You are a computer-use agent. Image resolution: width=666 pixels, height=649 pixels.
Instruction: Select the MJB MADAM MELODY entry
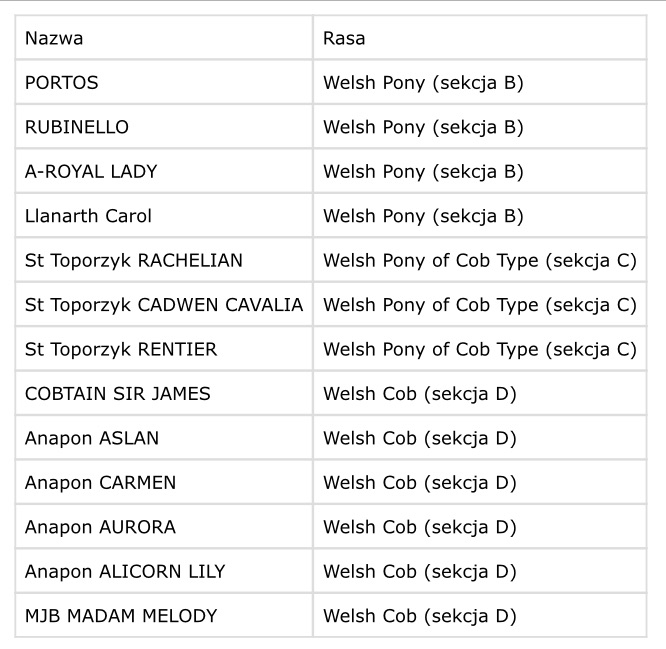coord(121,616)
